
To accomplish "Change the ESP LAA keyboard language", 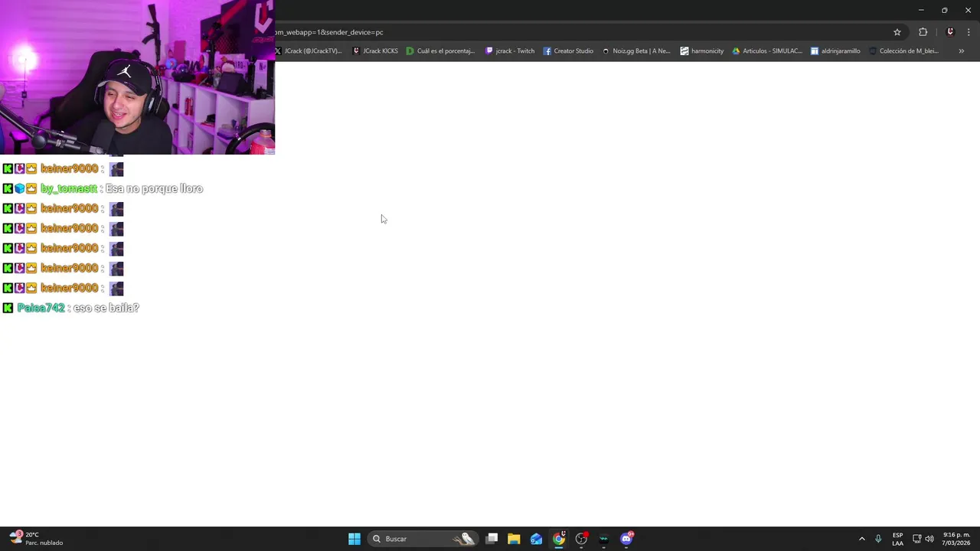I will pyautogui.click(x=897, y=539).
